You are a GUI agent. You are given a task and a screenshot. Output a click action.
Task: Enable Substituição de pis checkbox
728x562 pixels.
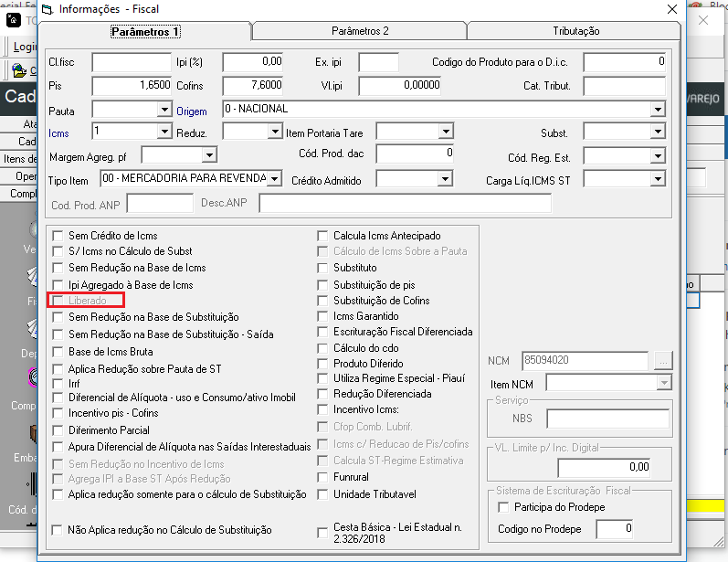322,285
